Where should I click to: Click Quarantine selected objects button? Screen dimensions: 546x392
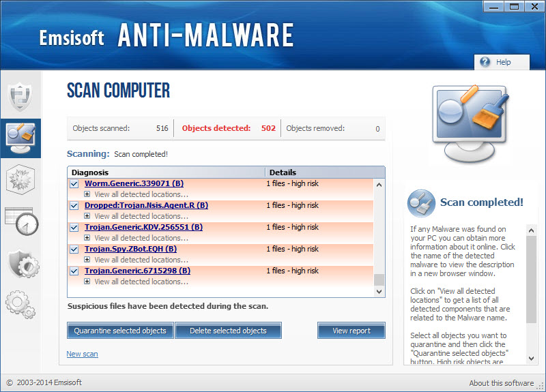120,331
